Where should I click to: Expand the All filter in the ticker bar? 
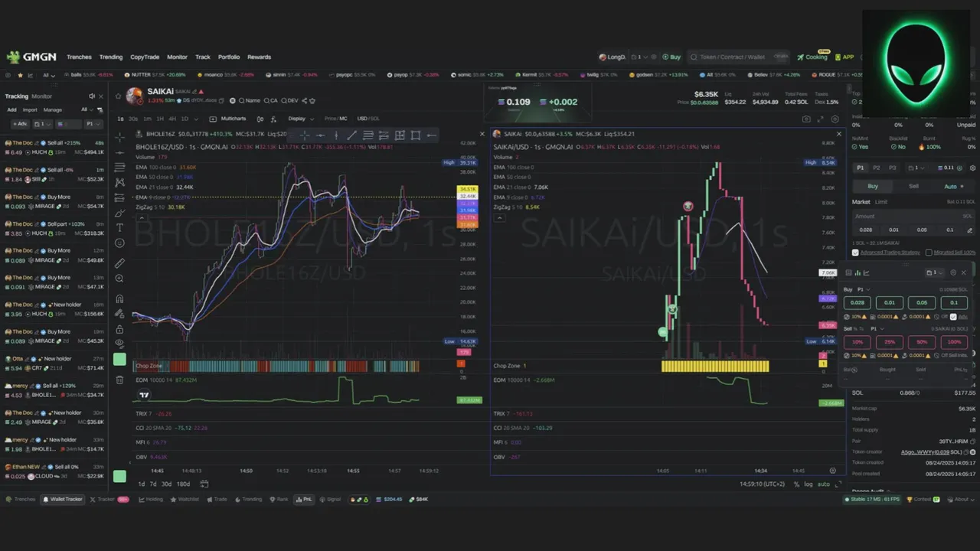[x=48, y=75]
